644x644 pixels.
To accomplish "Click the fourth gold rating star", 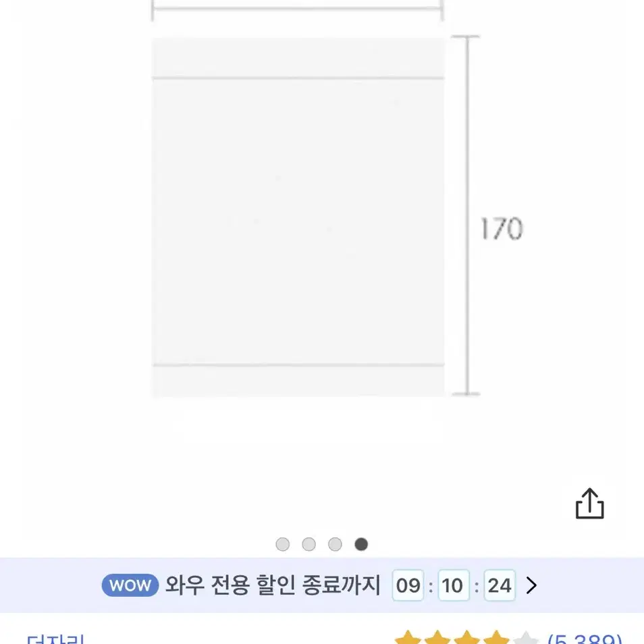I will pos(497,637).
